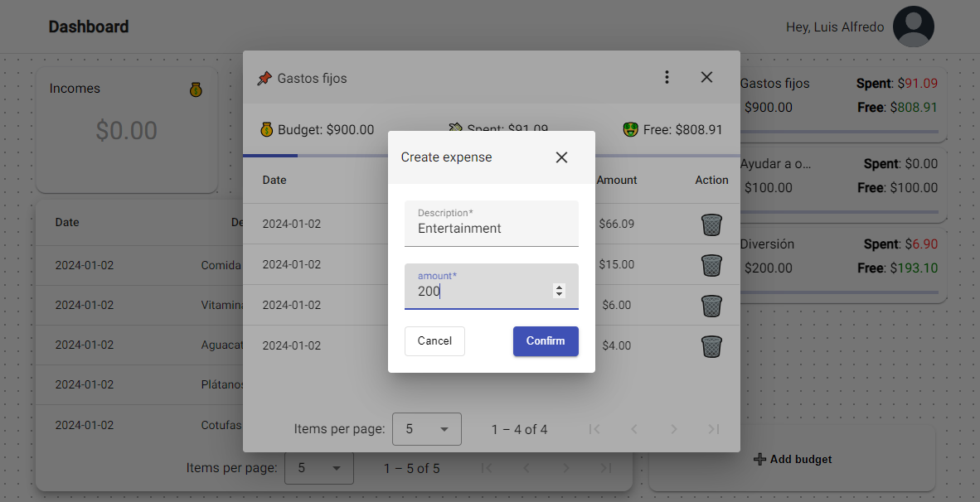Go to previous page in dashboard table paginator
980x502 pixels.
[526, 468]
